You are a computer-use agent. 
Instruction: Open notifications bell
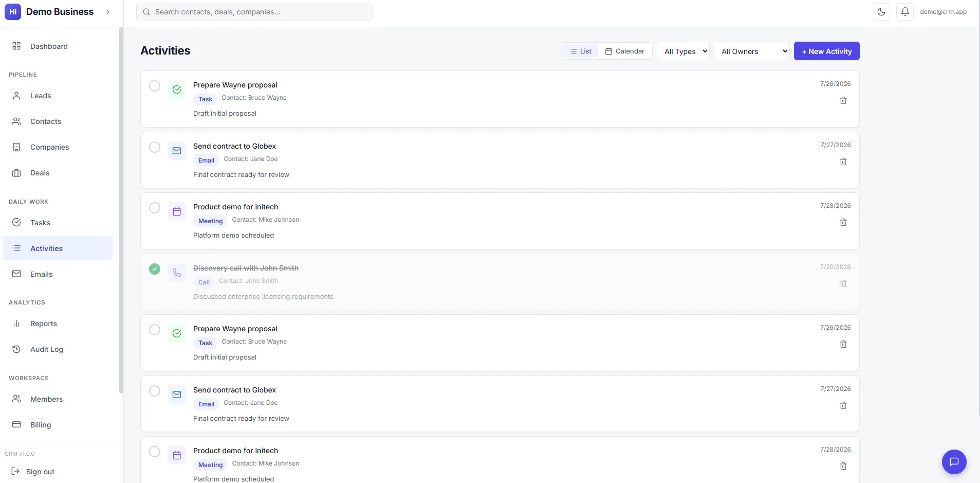coord(905,12)
